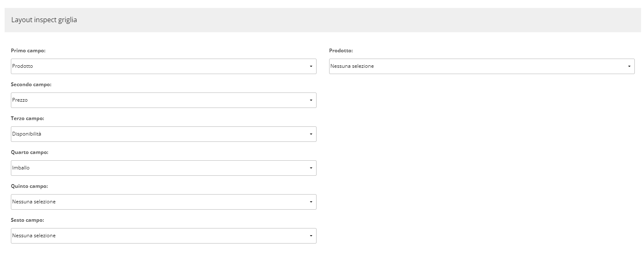The width and height of the screenshot is (644, 254).
Task: Click the Primo campo label
Action: tap(28, 51)
